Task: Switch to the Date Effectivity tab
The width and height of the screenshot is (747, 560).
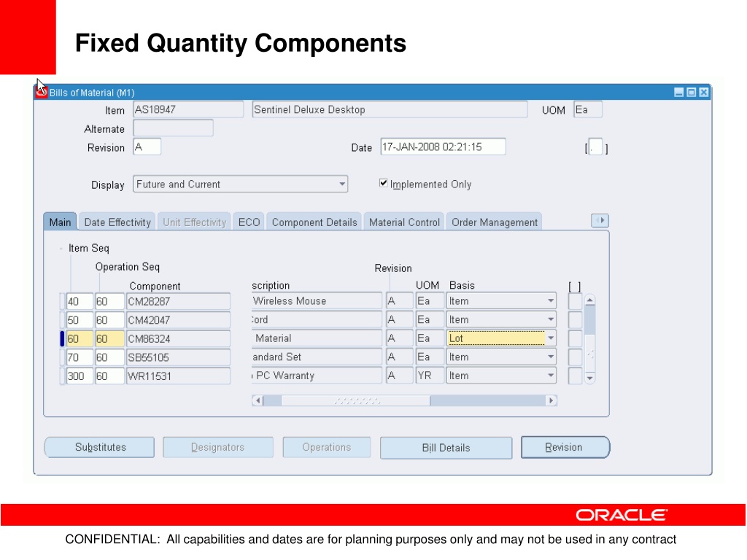Action: (117, 222)
